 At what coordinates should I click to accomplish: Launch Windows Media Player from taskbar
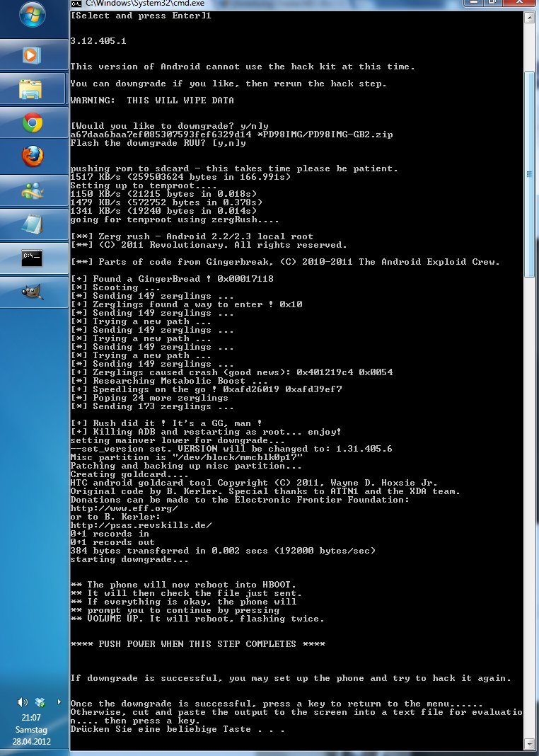(32, 55)
